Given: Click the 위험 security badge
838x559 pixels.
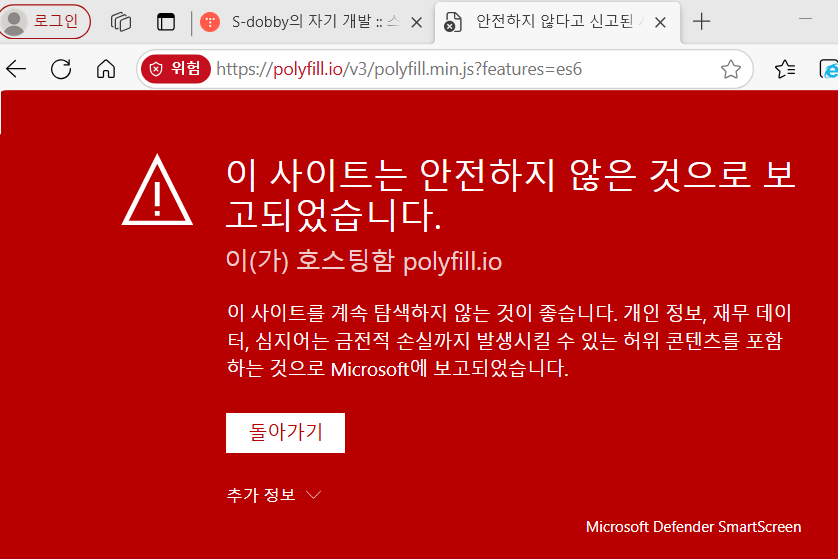Looking at the screenshot, I should coord(176,69).
